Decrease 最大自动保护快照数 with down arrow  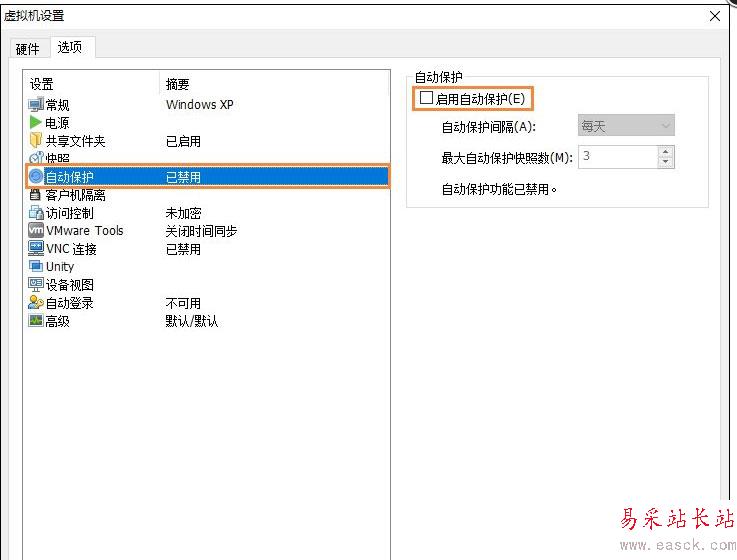click(x=666, y=162)
